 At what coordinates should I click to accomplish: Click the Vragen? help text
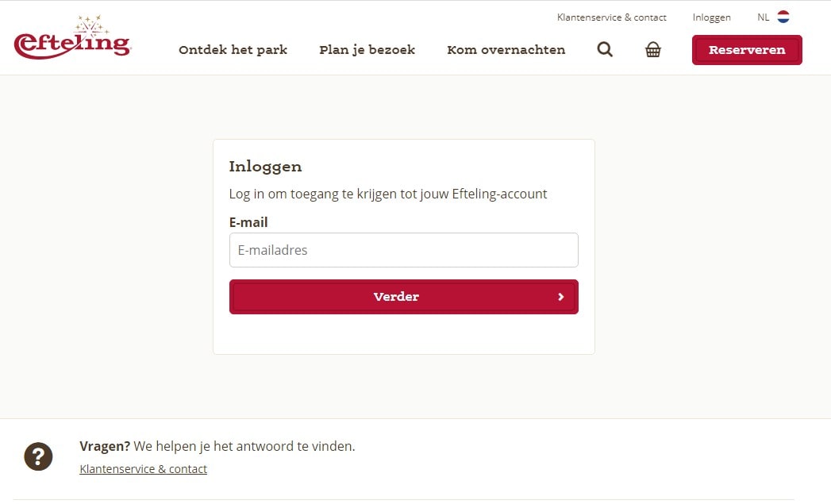click(217, 446)
